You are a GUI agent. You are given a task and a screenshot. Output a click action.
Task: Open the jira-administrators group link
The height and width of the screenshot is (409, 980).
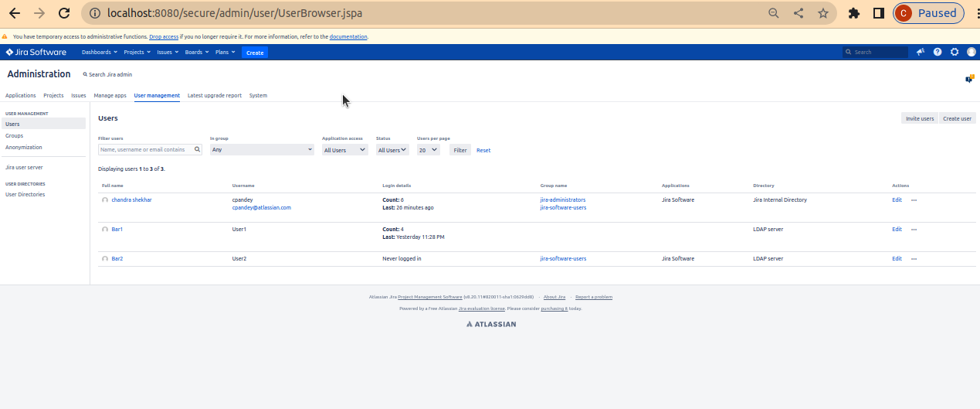tap(563, 200)
